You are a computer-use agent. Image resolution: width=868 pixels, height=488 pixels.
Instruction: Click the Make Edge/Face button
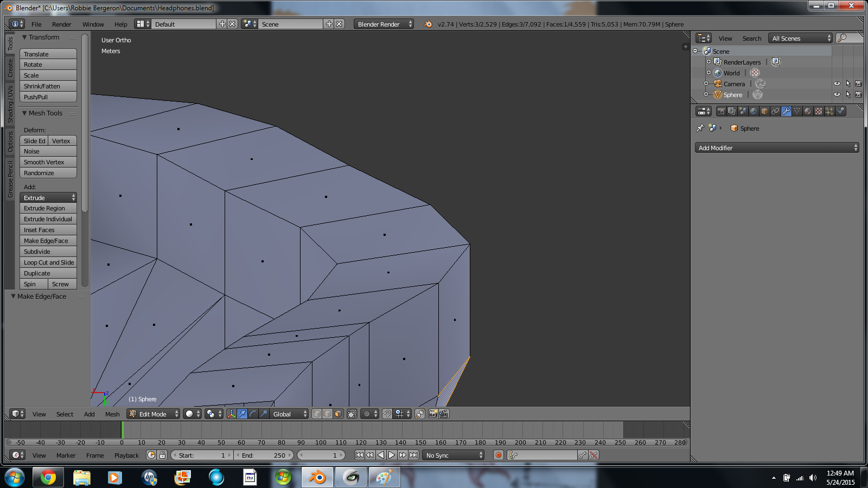pos(48,241)
